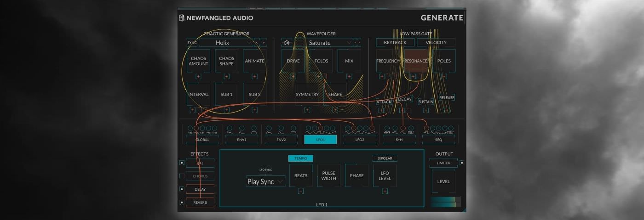This screenshot has height=220, width=644.
Task: Select the LFO1 tab
Action: click(x=320, y=140)
